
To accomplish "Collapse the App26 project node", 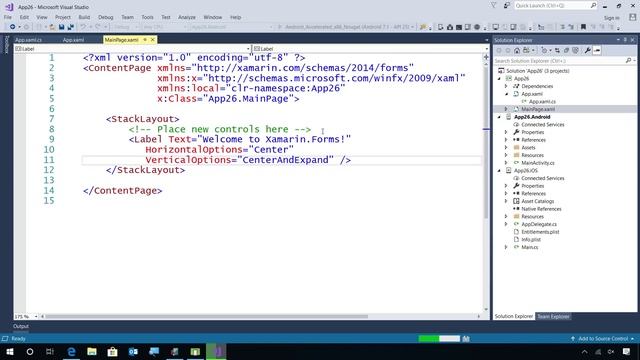I will 499,78.
